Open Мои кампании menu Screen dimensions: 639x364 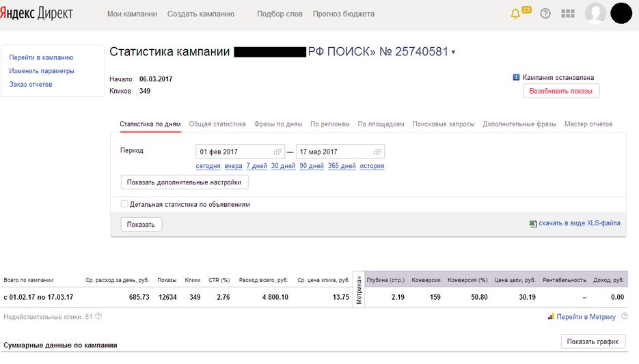pyautogui.click(x=132, y=14)
